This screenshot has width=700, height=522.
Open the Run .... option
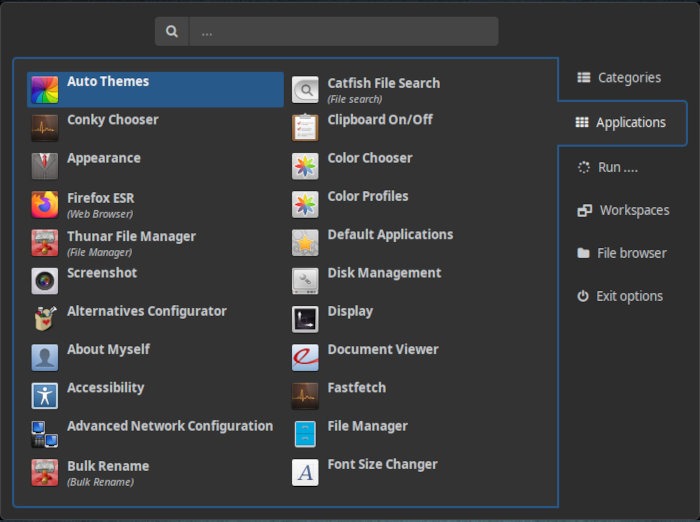point(608,168)
